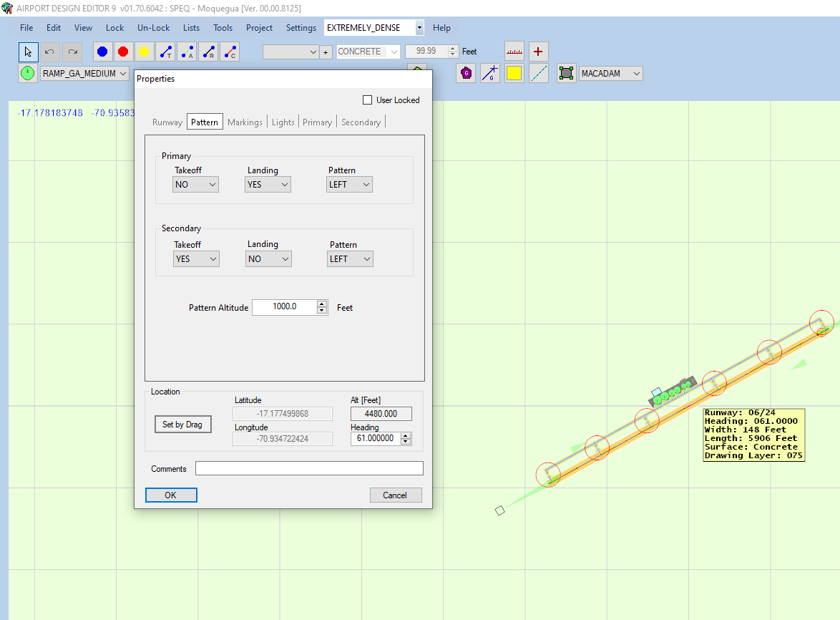Click the Set by Drag button
The width and height of the screenshot is (840, 620).
[182, 425]
